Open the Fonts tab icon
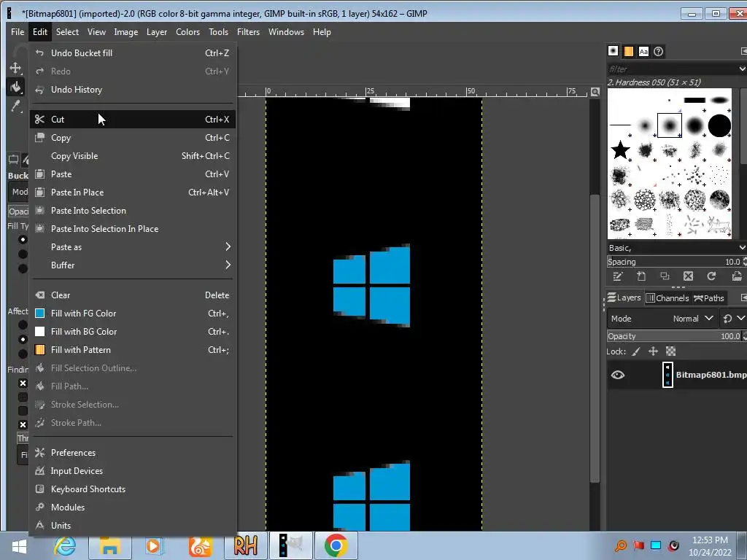The height and width of the screenshot is (560, 747). tap(643, 51)
